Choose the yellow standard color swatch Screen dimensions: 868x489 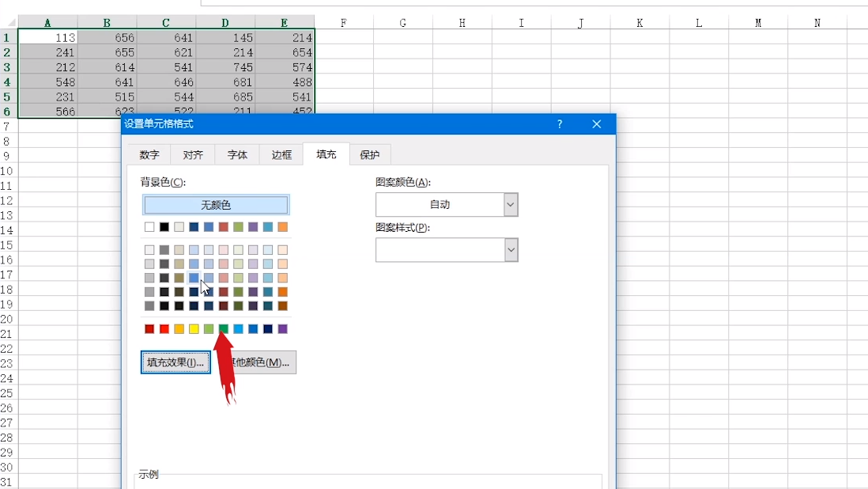194,328
